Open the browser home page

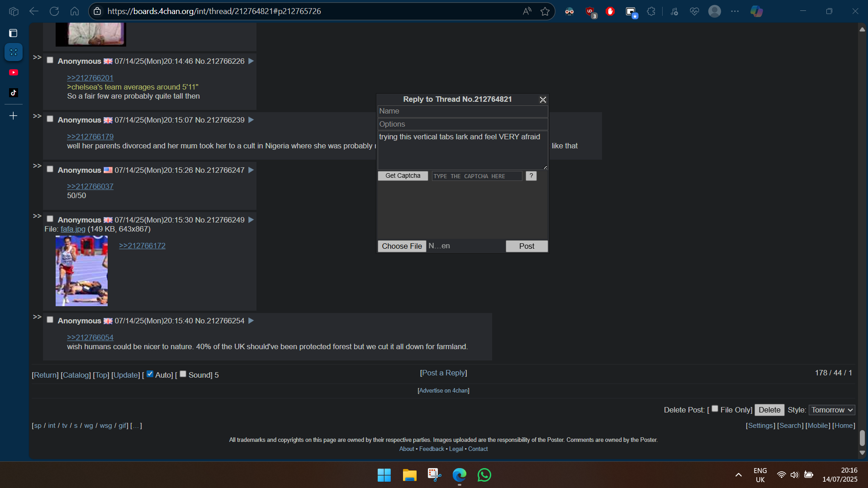click(x=75, y=11)
